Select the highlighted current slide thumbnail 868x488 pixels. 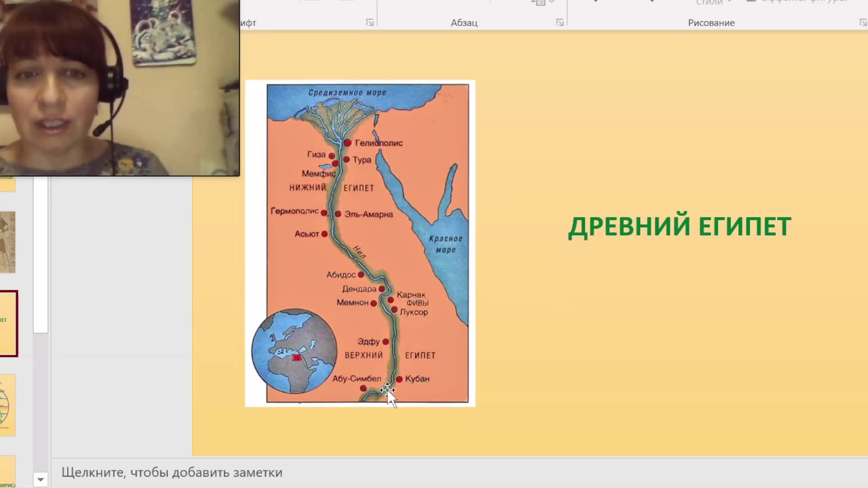click(8, 324)
